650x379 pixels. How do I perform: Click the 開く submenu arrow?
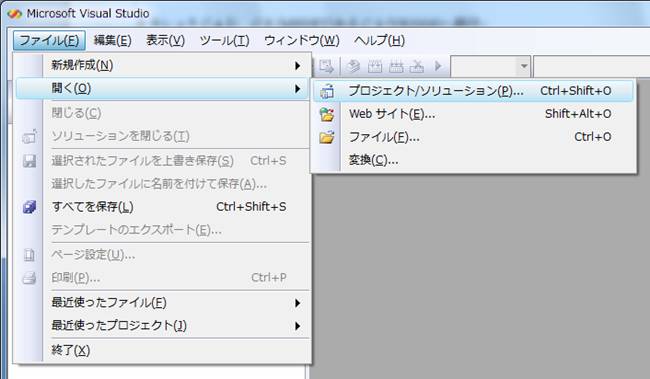point(297,89)
